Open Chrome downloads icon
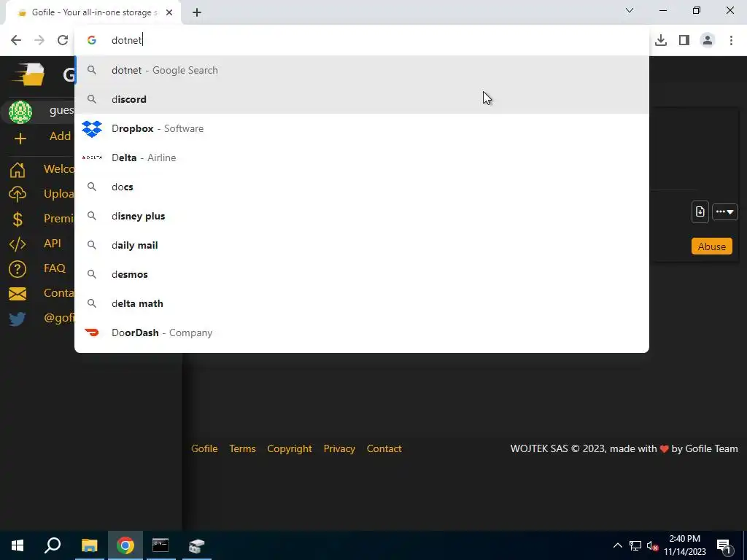 point(661,40)
